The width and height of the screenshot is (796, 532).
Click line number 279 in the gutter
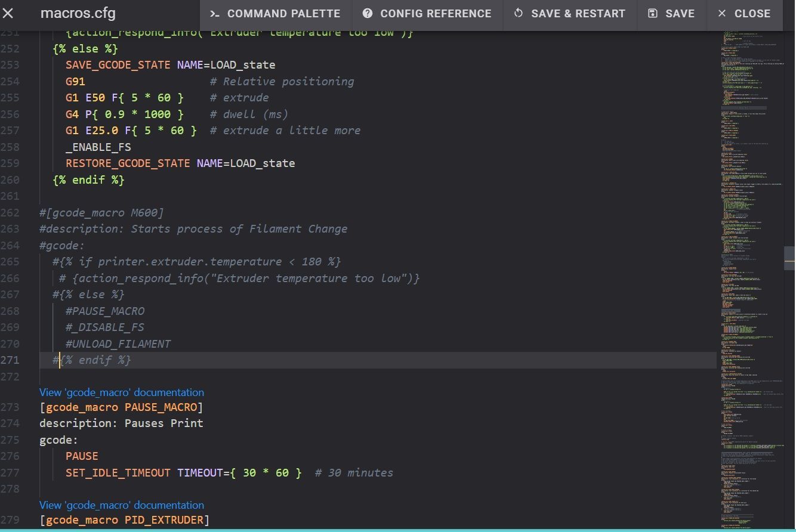coord(10,520)
